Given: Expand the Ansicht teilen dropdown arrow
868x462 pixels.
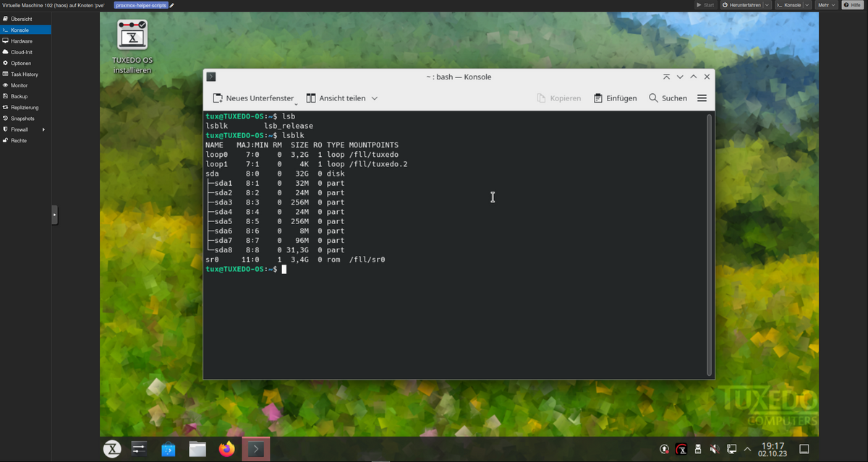Looking at the screenshot, I should (375, 98).
